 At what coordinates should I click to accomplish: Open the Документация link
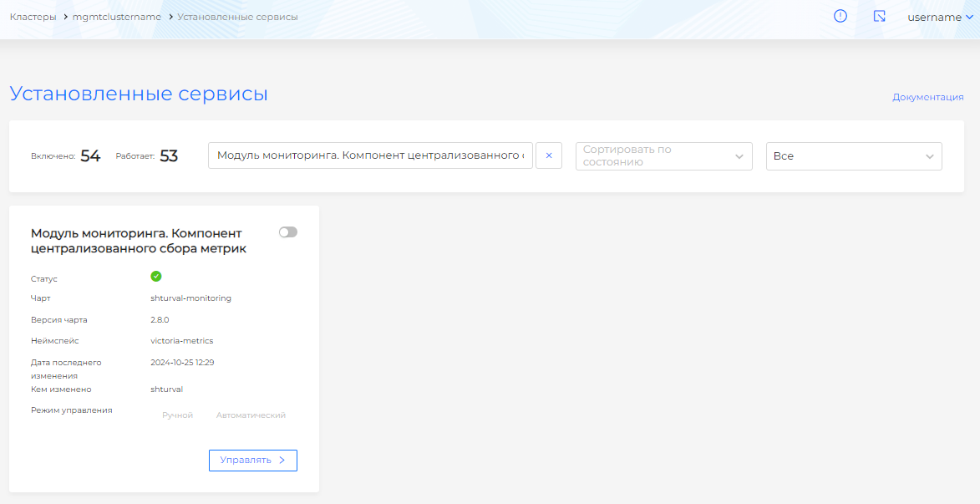click(x=927, y=97)
